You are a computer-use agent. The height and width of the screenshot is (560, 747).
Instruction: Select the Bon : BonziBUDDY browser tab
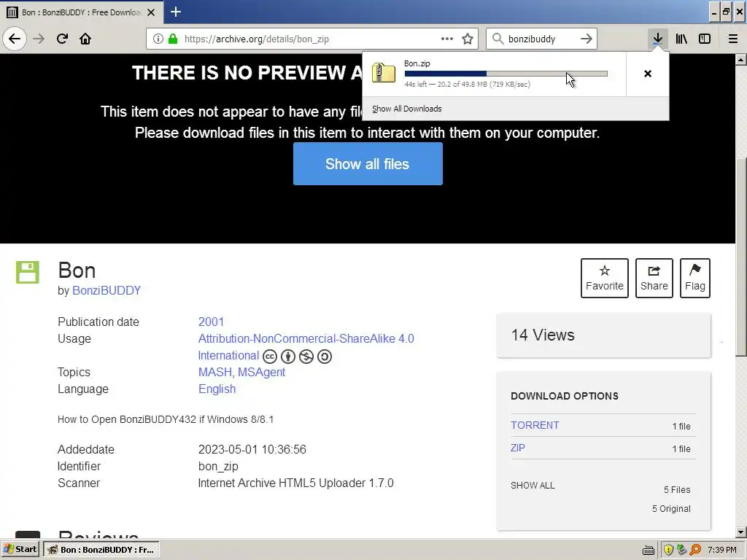pos(81,12)
